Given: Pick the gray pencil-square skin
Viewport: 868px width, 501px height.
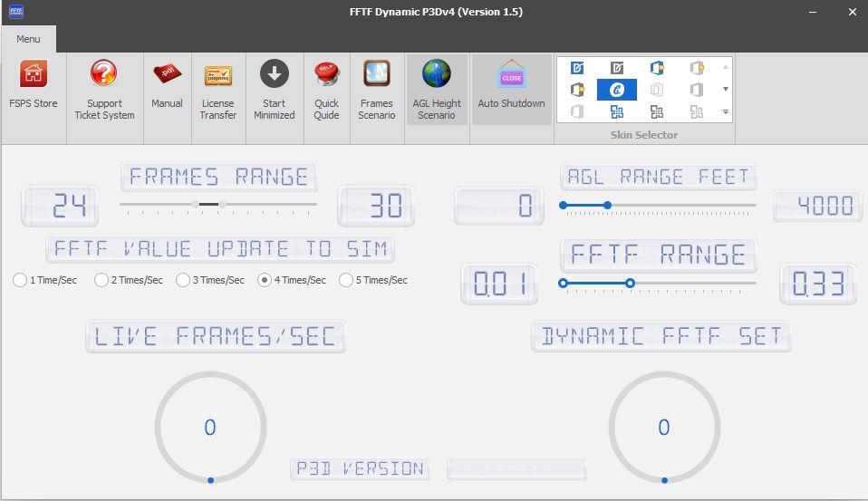Looking at the screenshot, I should point(617,68).
